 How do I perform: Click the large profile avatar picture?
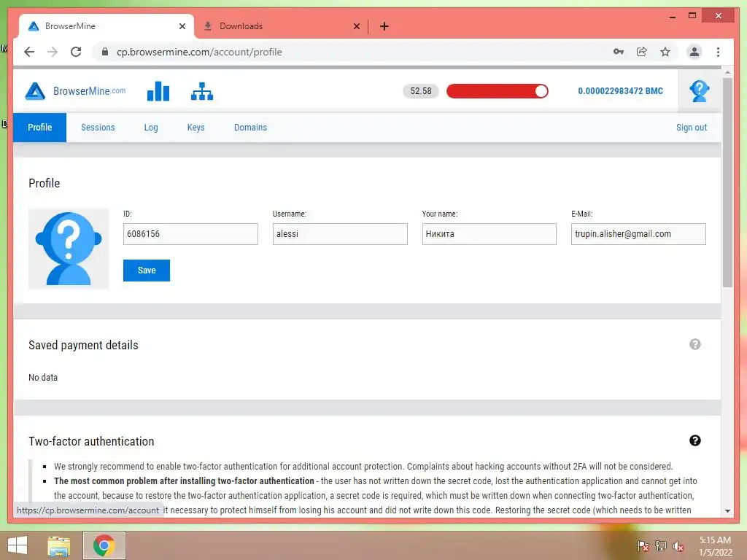tap(69, 249)
